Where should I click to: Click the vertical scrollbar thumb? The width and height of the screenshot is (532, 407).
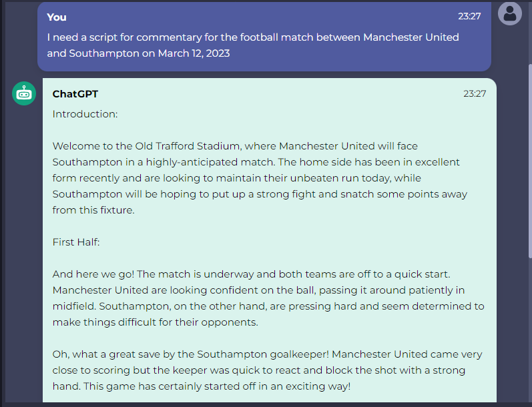[530, 161]
